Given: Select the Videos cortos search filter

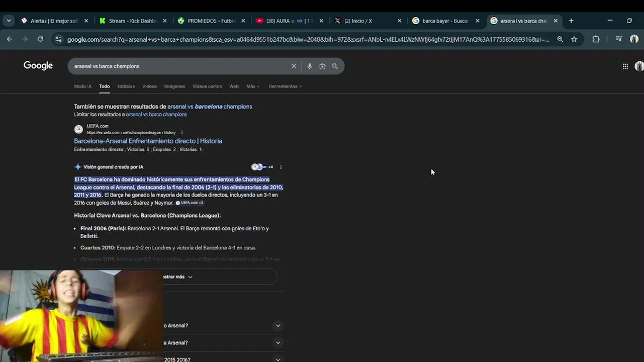Looking at the screenshot, I should (207, 86).
